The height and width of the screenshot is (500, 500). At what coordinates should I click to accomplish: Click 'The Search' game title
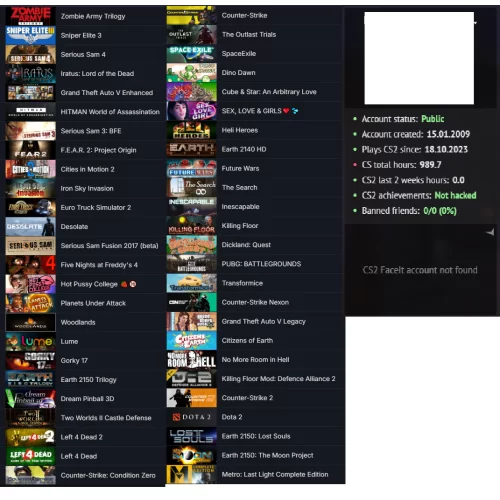(239, 188)
